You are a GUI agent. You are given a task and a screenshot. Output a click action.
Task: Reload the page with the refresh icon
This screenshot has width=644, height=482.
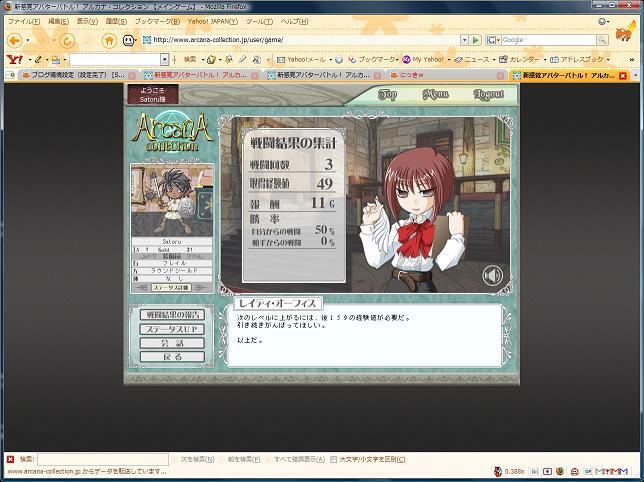pos(67,40)
